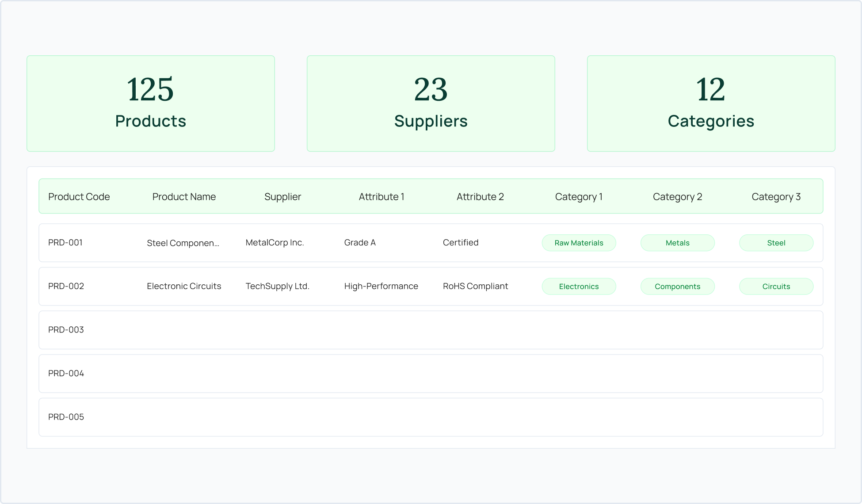
Task: Select the PRD-004 table row
Action: (431, 374)
